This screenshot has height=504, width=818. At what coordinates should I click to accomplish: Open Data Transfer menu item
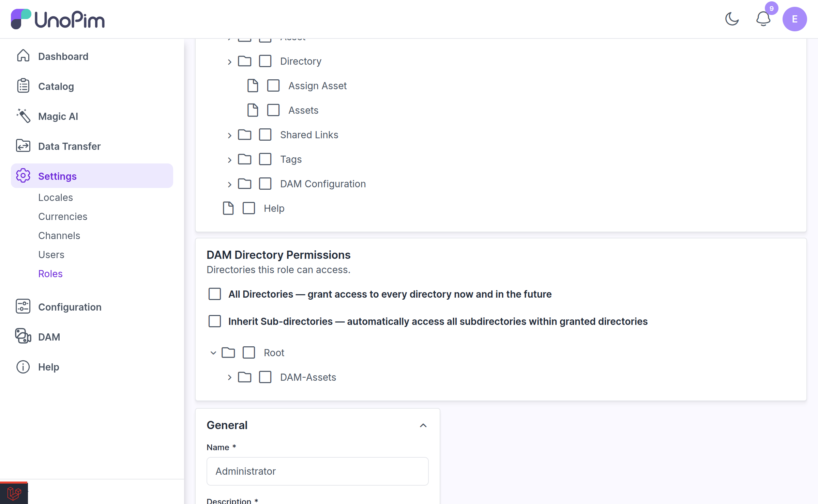(x=70, y=146)
